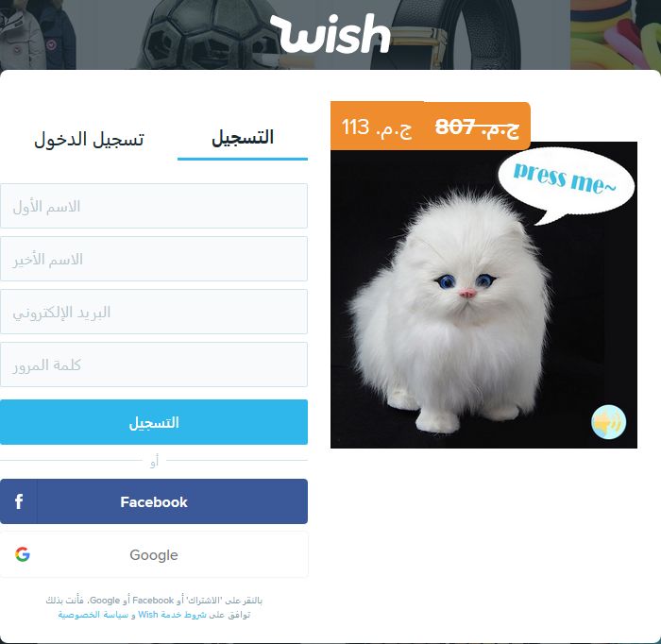Viewport: 661px width, 644px height.
Task: Click the Wish logo at top
Action: [x=330, y=33]
